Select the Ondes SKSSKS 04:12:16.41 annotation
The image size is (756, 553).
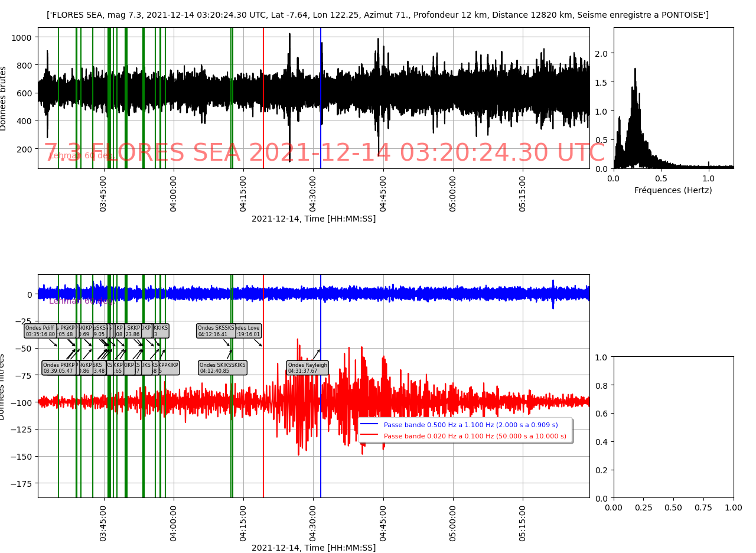pos(215,331)
